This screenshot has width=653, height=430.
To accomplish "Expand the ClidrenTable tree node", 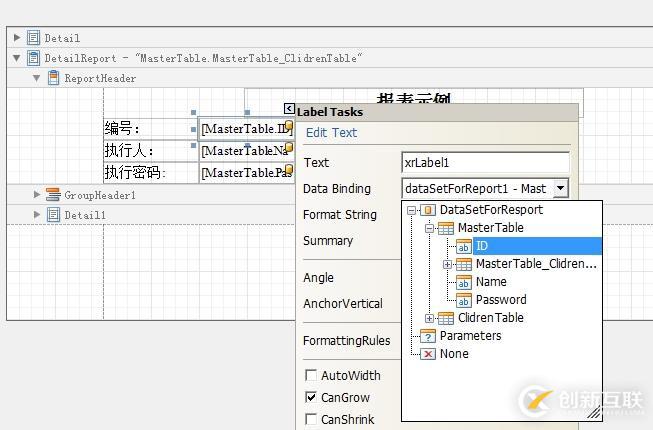I will tap(430, 318).
